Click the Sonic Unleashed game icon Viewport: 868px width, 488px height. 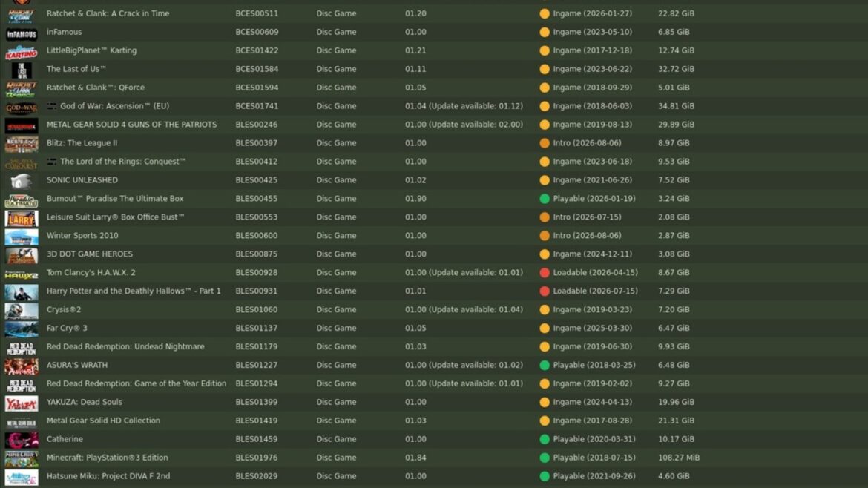tap(22, 182)
